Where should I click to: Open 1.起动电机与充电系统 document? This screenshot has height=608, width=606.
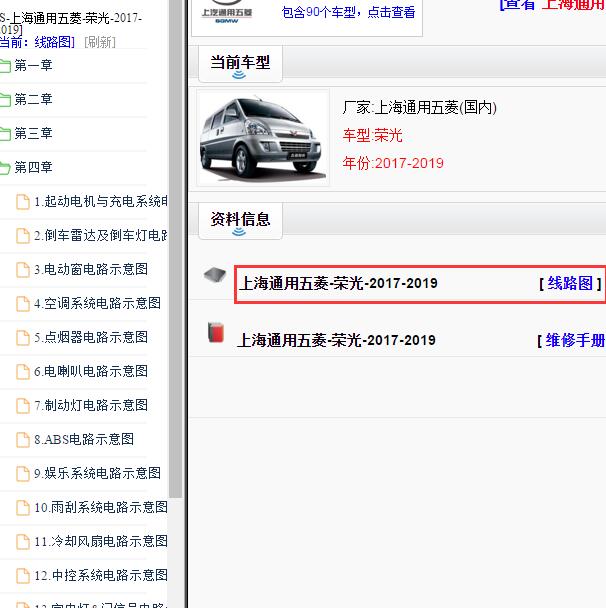point(101,201)
